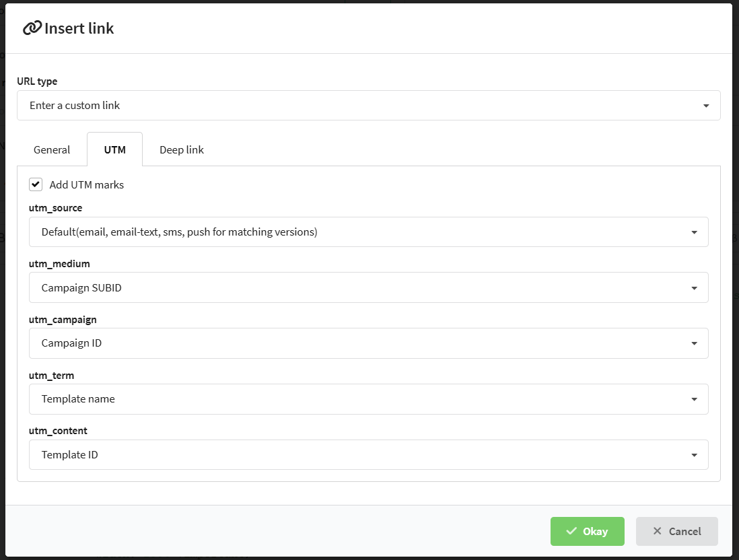Click the caret arrow of utm_term field
This screenshot has width=739, height=560.
[694, 399]
